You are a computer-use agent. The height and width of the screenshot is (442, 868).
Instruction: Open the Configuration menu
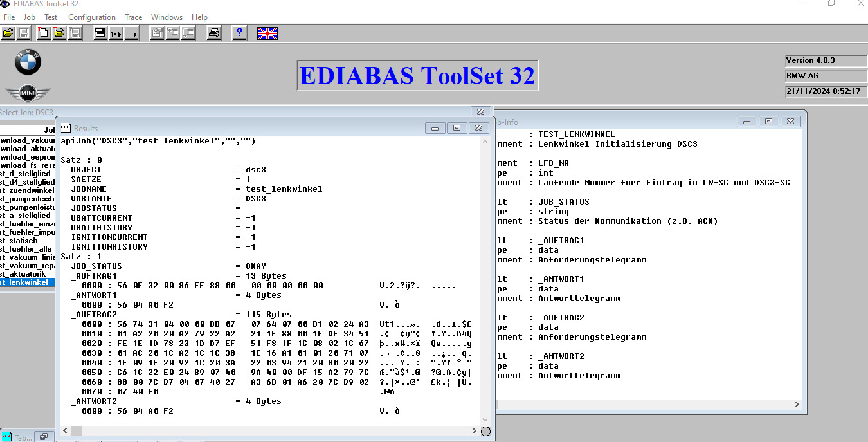pos(92,17)
